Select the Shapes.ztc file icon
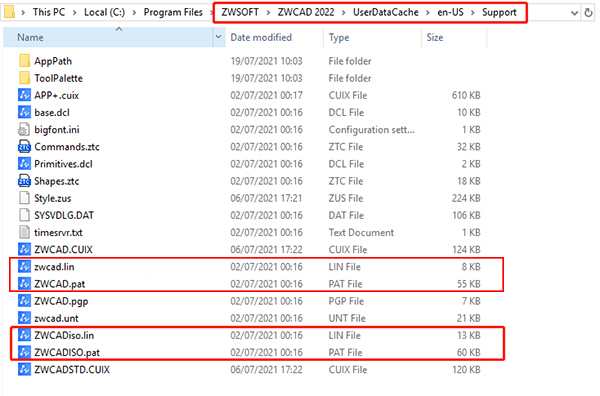The height and width of the screenshot is (396, 600). pos(24,181)
